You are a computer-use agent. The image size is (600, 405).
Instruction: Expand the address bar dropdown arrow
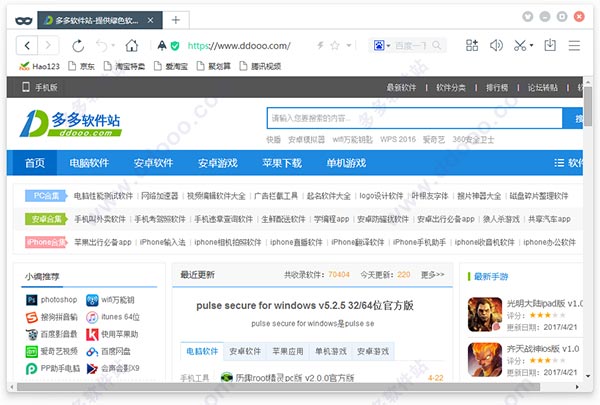tap(349, 46)
